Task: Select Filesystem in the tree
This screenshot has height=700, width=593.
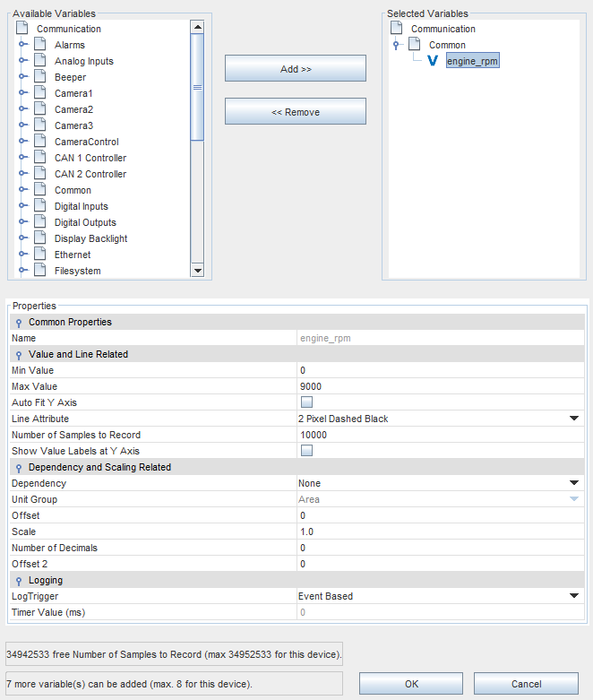Action: point(78,271)
